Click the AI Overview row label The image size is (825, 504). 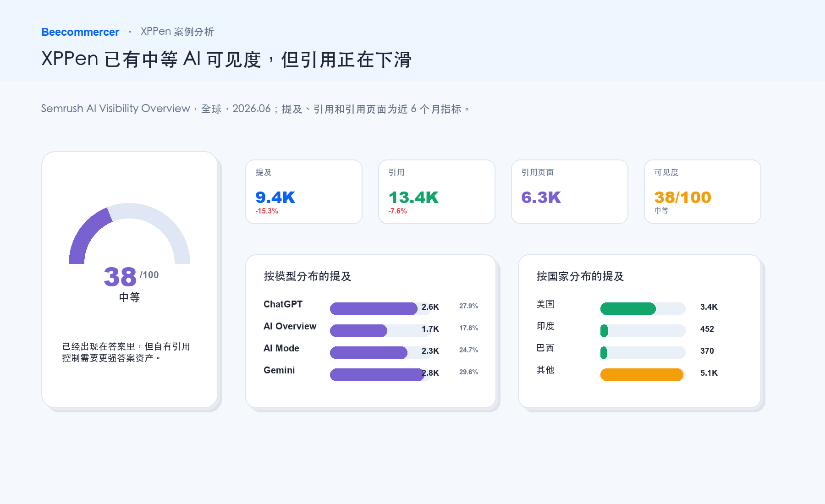(x=290, y=326)
